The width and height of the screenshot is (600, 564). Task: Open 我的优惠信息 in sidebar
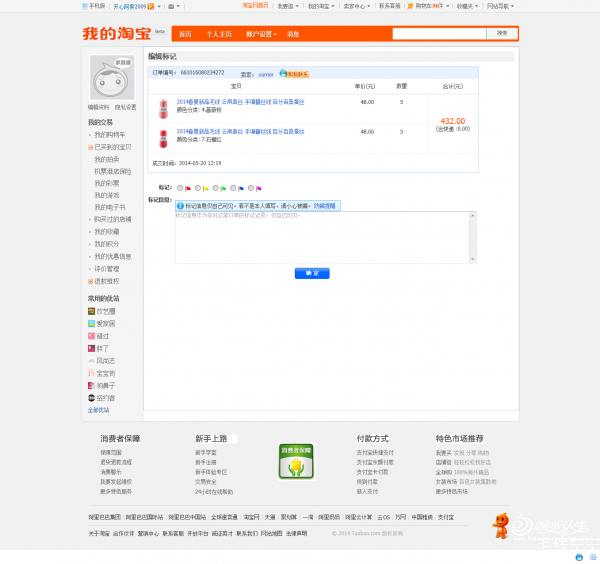coord(113,256)
